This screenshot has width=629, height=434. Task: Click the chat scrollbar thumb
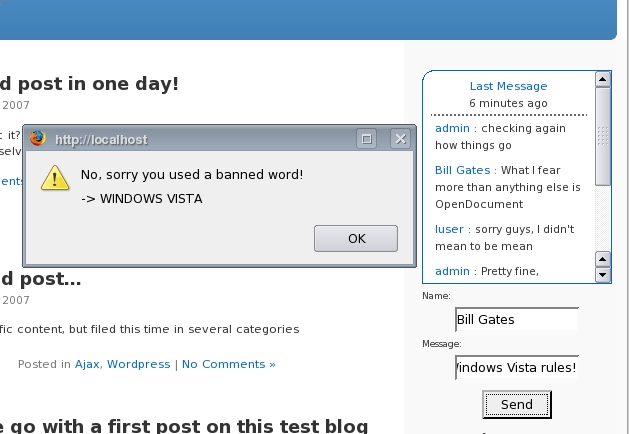coord(603,135)
